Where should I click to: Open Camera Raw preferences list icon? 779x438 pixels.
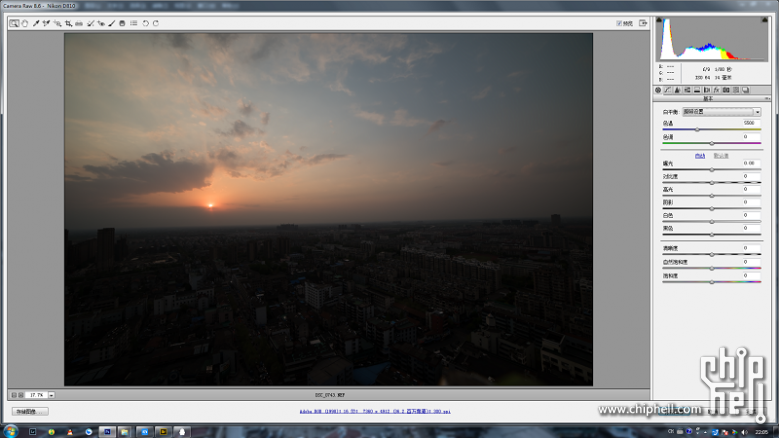(134, 23)
